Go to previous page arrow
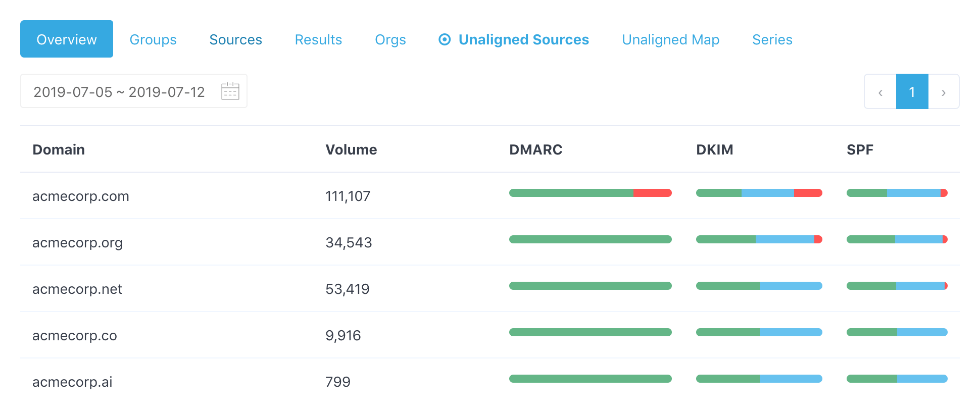980x413 pixels. point(880,92)
